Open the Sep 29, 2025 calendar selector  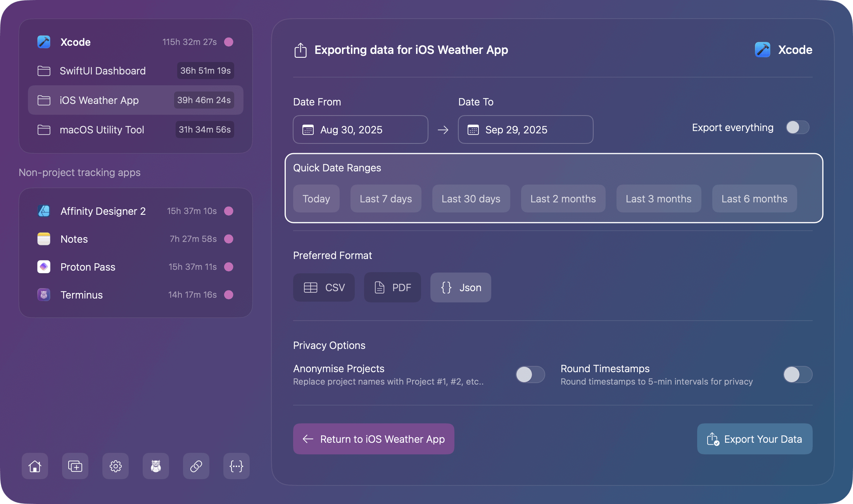click(x=525, y=129)
